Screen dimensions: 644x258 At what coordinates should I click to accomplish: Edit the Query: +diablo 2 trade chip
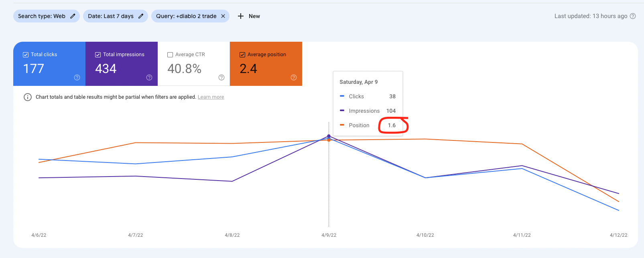[186, 16]
